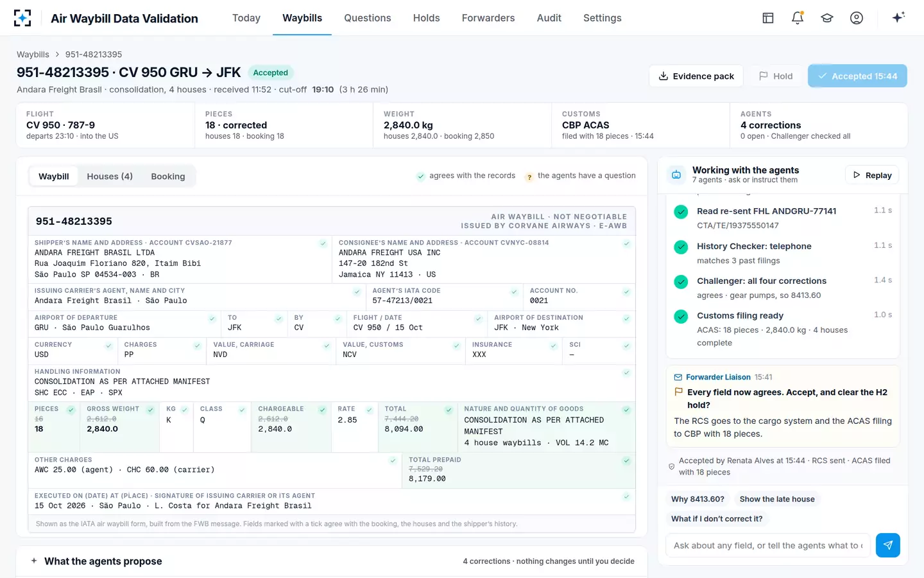Send the message with the blue paper-plane button
This screenshot has width=924, height=578.
point(888,545)
